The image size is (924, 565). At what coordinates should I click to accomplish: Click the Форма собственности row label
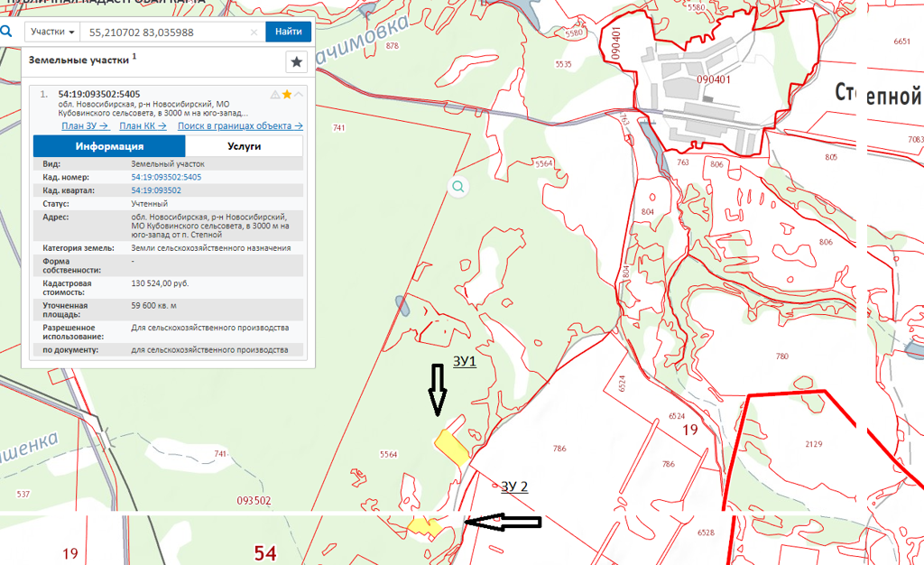click(x=71, y=265)
